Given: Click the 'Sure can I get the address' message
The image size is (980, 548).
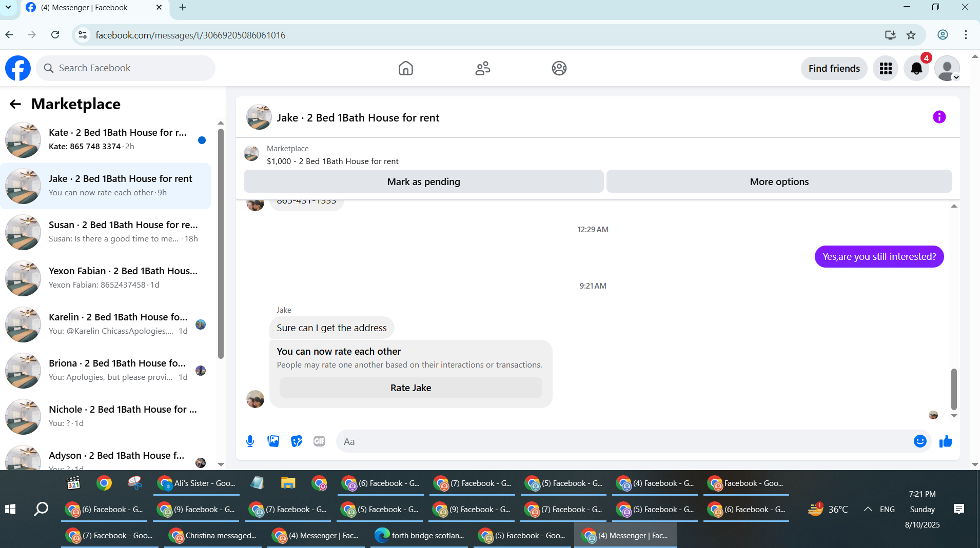Looking at the screenshot, I should [331, 328].
